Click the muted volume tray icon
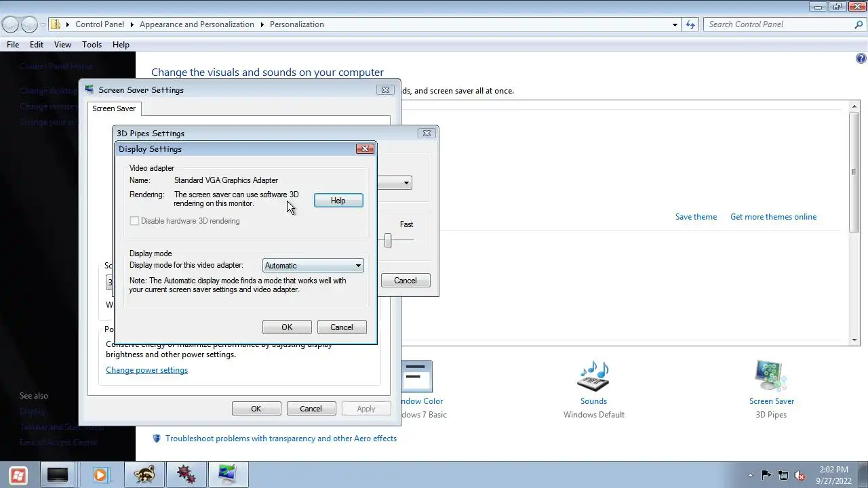 [800, 475]
